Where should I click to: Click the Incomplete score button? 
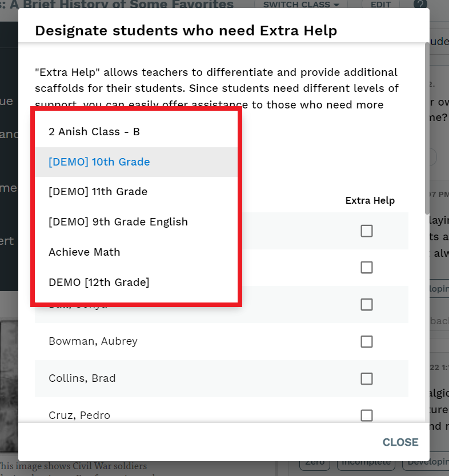pyautogui.click(x=366, y=465)
